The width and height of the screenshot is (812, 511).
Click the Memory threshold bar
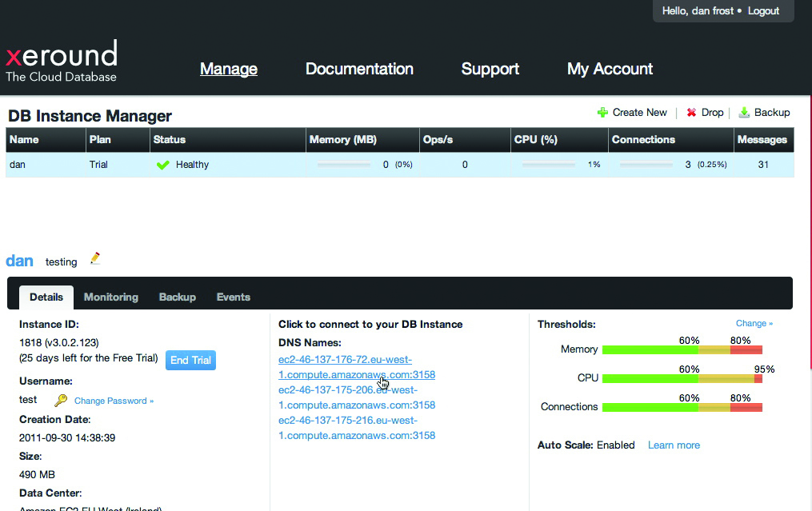(x=682, y=350)
